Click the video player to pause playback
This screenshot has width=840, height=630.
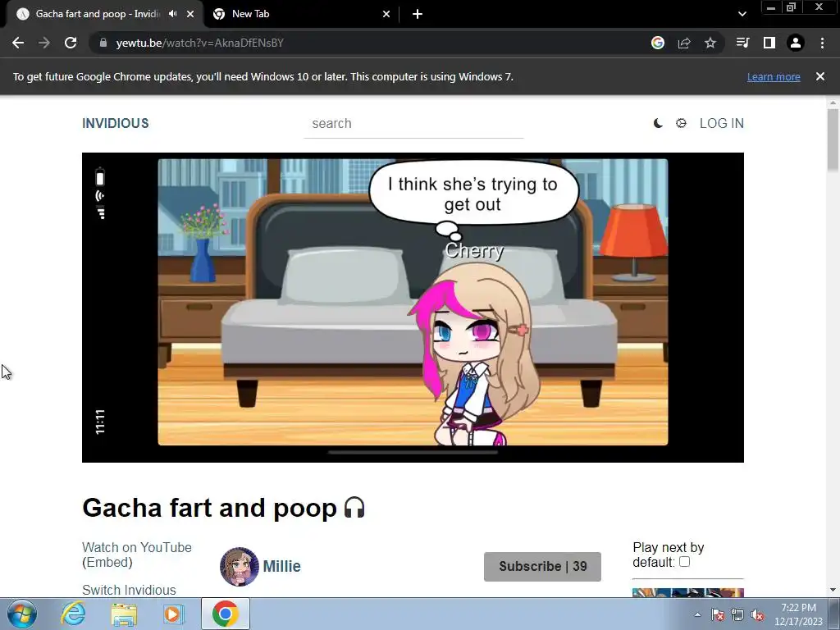(x=413, y=308)
